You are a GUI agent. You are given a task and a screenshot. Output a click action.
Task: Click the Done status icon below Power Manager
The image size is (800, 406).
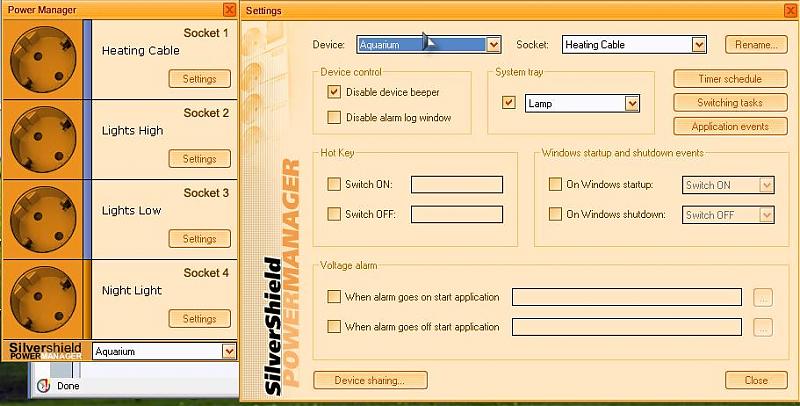(43, 386)
